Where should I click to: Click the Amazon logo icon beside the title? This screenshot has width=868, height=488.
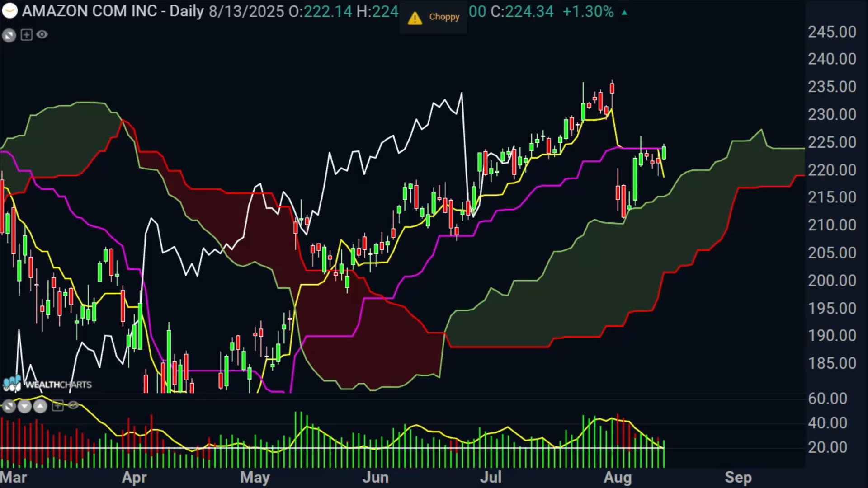click(x=9, y=11)
